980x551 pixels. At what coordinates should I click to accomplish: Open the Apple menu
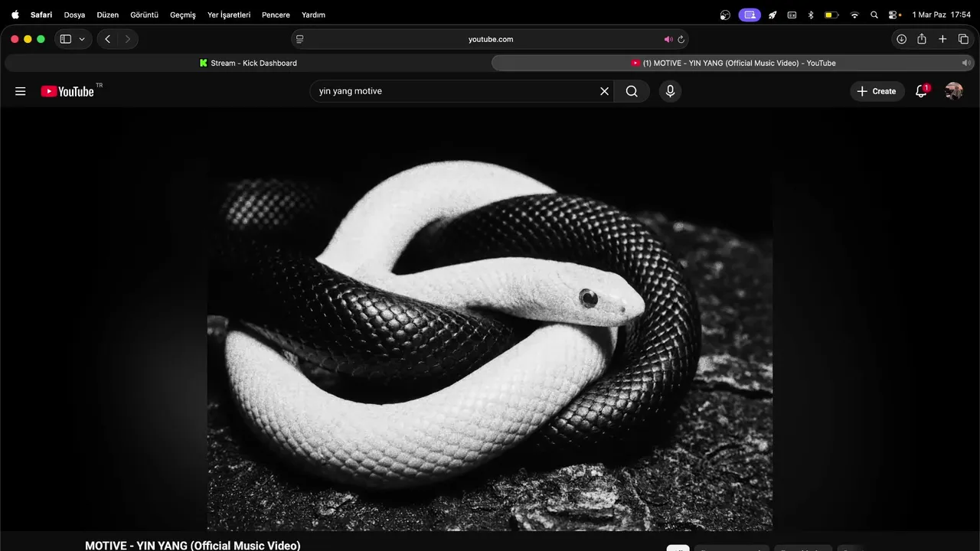click(x=15, y=15)
